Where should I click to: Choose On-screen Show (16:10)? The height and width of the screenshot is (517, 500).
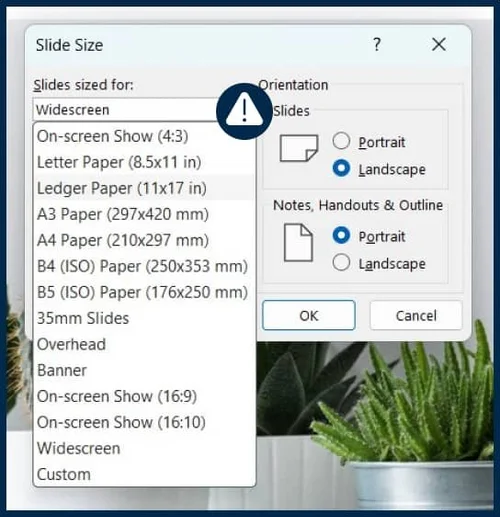tap(144, 422)
